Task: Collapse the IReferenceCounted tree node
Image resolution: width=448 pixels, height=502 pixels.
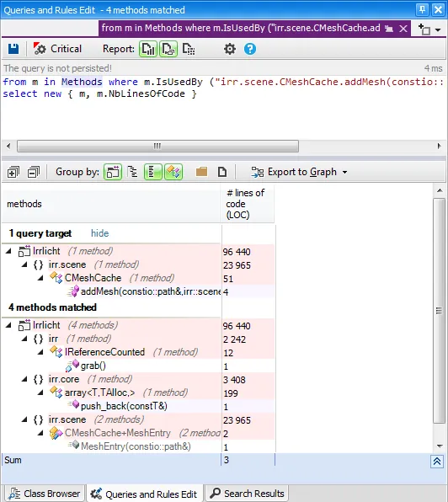Action: (40, 352)
